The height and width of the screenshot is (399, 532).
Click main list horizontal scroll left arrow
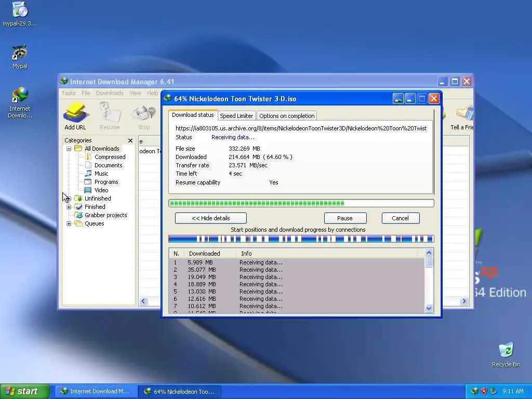[x=143, y=301]
